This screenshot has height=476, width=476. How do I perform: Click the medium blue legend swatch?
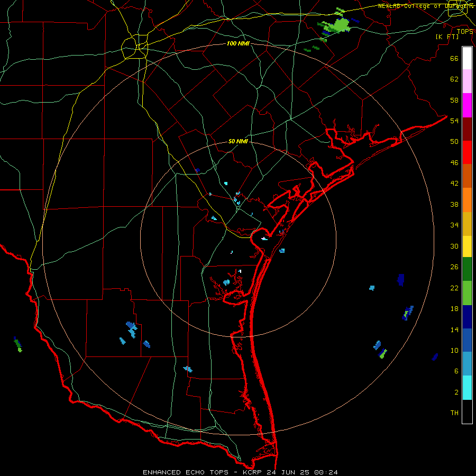(467, 340)
